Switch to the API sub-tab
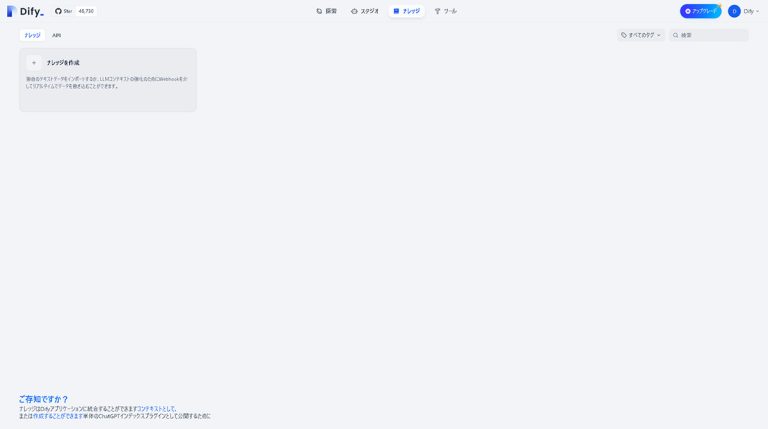Screen dimensions: 768x429 [x=57, y=35]
